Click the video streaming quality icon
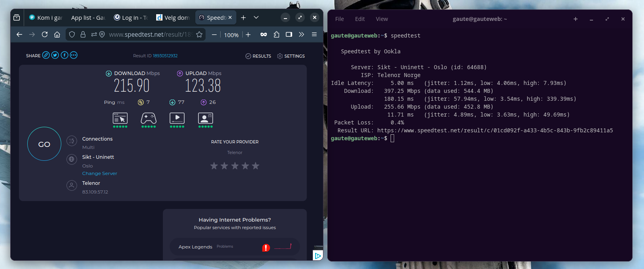Image resolution: width=644 pixels, height=269 pixels. (177, 118)
